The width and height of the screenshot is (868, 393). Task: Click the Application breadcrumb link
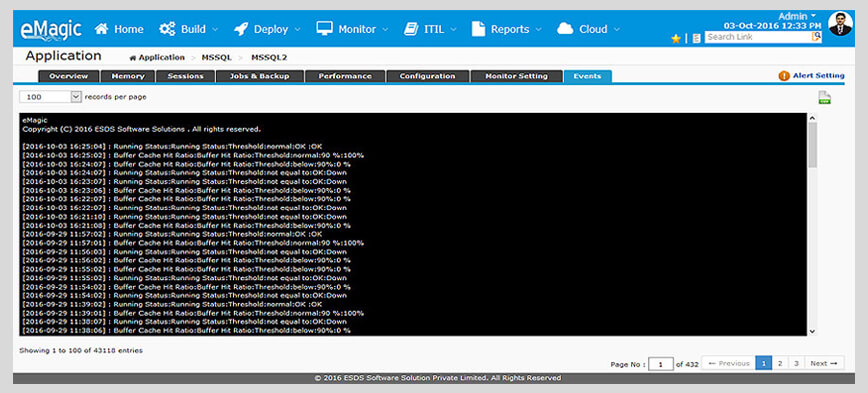tap(162, 58)
